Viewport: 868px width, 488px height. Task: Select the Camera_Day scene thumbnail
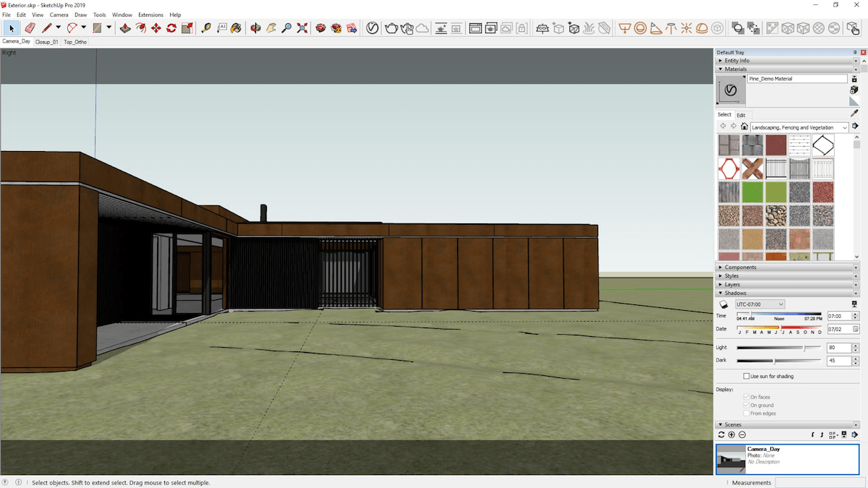coord(731,459)
